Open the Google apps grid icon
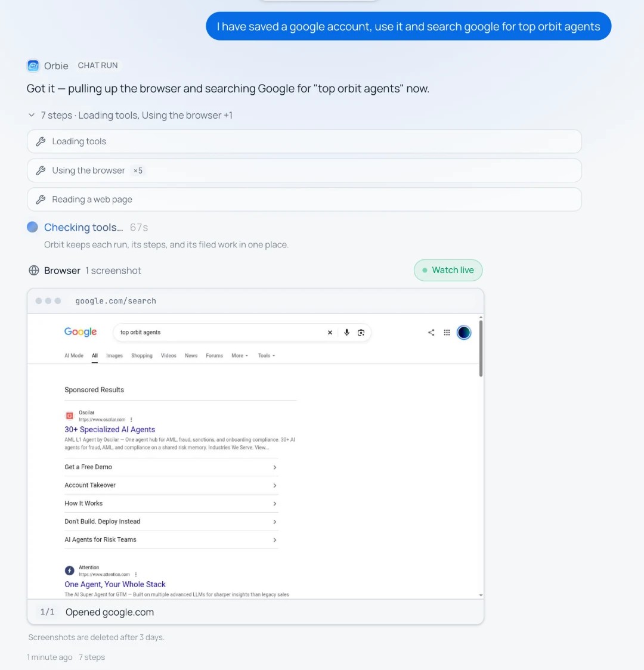 click(x=447, y=333)
